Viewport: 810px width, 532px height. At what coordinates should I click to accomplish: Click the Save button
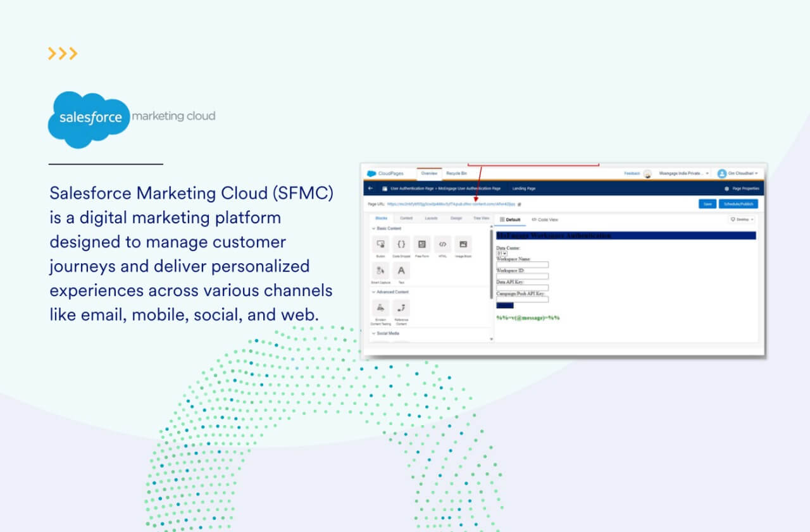[x=707, y=204]
